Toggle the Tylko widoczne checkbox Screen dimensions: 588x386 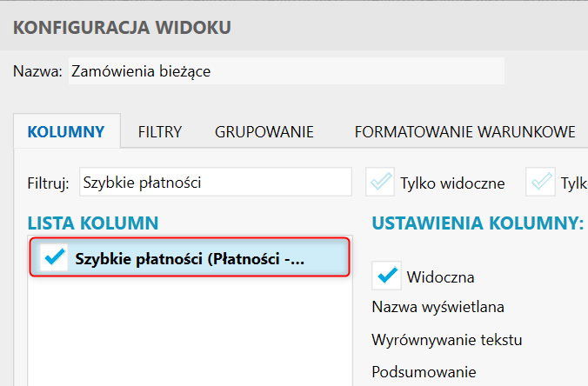[381, 183]
